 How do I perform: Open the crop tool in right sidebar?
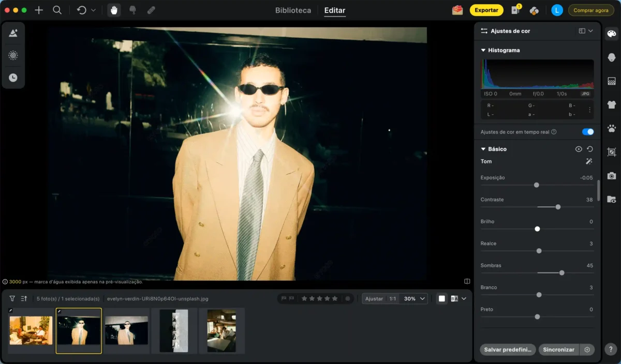pos(612,152)
